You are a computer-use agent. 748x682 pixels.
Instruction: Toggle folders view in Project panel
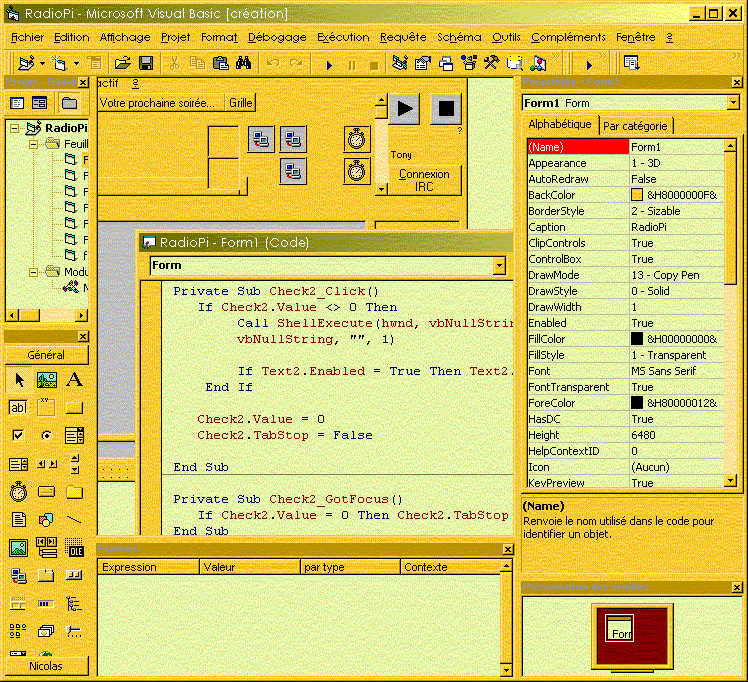point(69,103)
